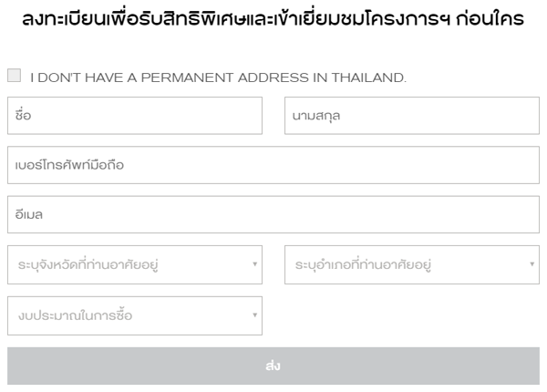Tick the no permanent address checkbox
547x392 pixels.
click(x=14, y=77)
